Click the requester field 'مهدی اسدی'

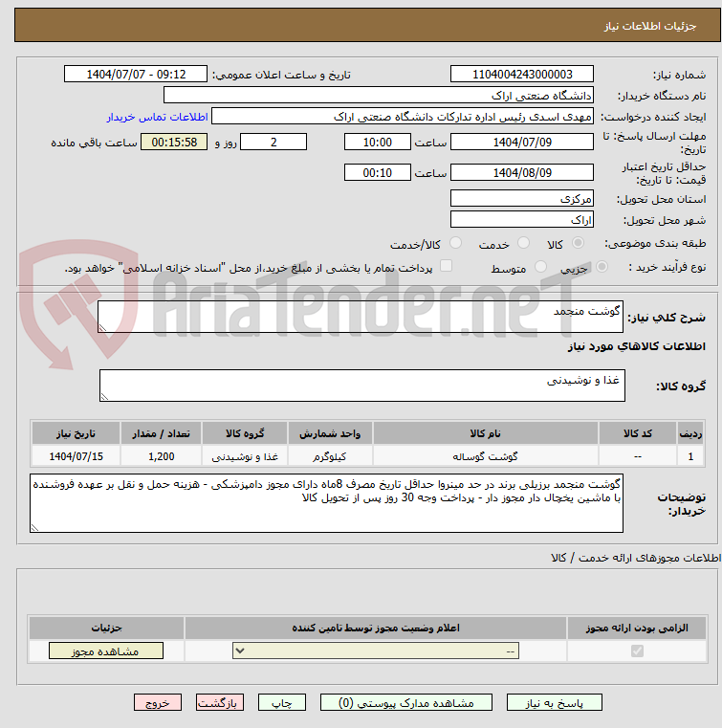coord(403,117)
